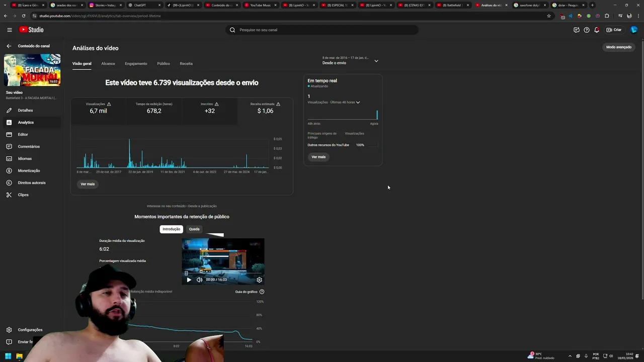The height and width of the screenshot is (362, 644).
Task: Select the Tempo de exibição metric card
Action: click(154, 111)
